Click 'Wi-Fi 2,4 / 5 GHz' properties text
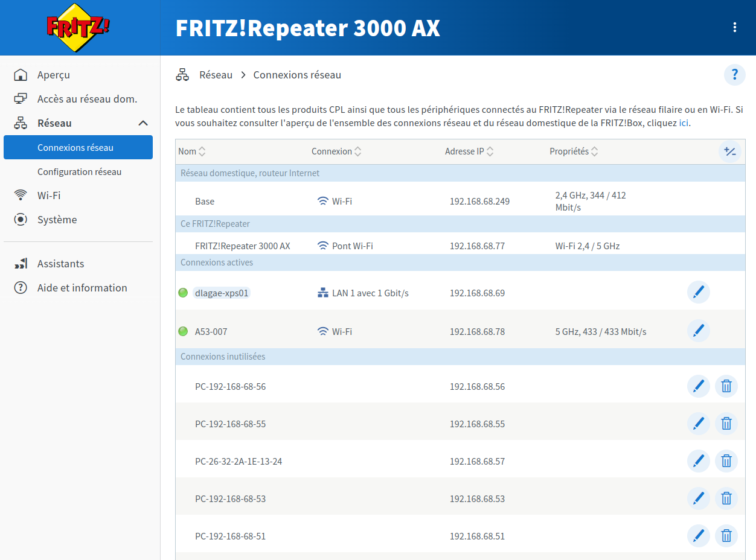The width and height of the screenshot is (756, 560). click(588, 246)
